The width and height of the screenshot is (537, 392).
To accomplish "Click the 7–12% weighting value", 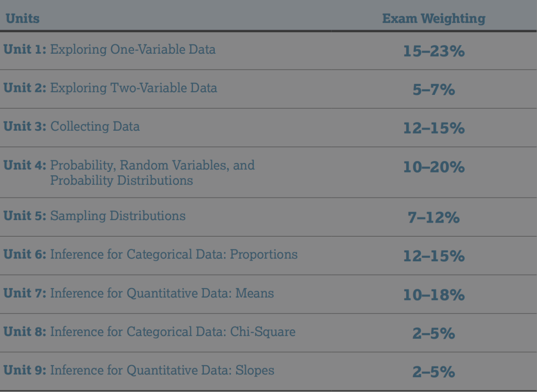I will (434, 218).
